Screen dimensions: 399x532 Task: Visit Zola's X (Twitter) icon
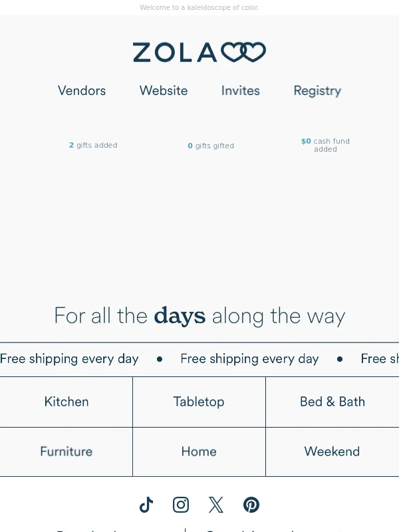pos(215,505)
